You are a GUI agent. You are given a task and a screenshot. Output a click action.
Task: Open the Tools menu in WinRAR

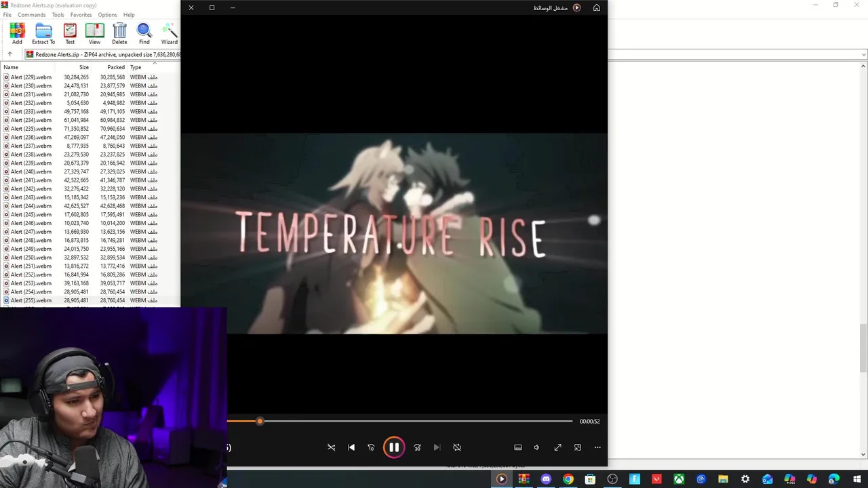[x=58, y=15]
